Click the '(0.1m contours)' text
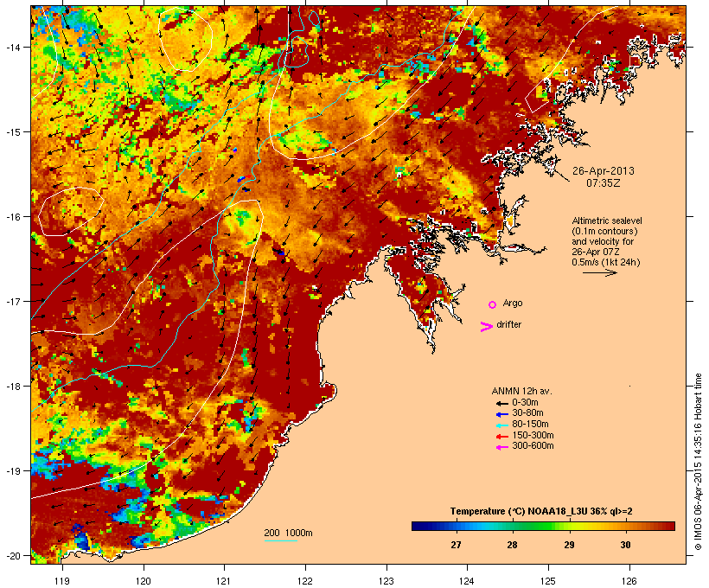Image resolution: width=709 pixels, height=588 pixels. coord(604,231)
